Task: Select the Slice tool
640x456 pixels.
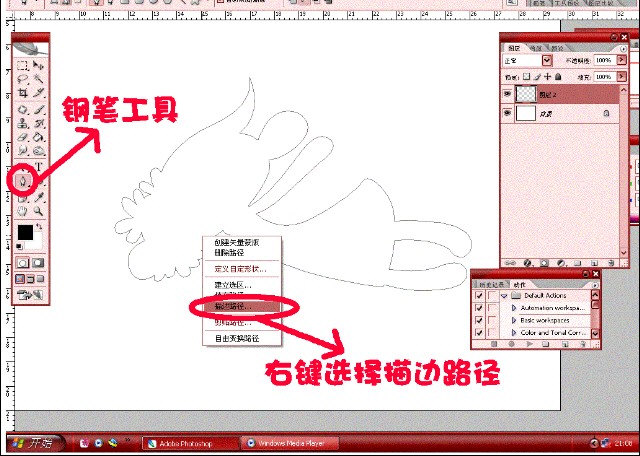Action: point(38,93)
